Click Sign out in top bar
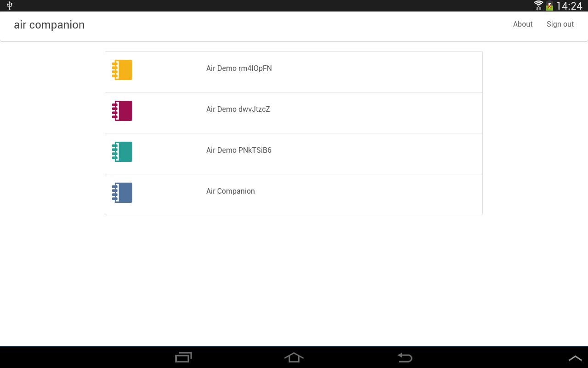This screenshot has width=588, height=368. pos(560,24)
